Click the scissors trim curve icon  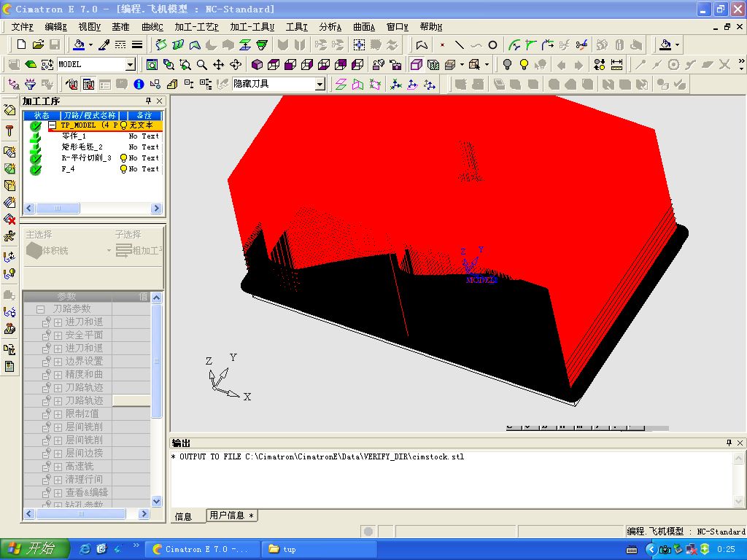tap(581, 44)
